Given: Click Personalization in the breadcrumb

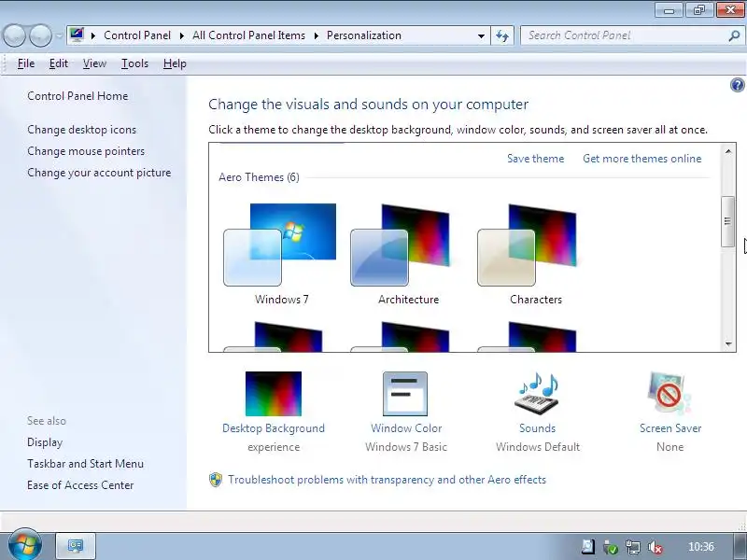Looking at the screenshot, I should pyautogui.click(x=364, y=35).
